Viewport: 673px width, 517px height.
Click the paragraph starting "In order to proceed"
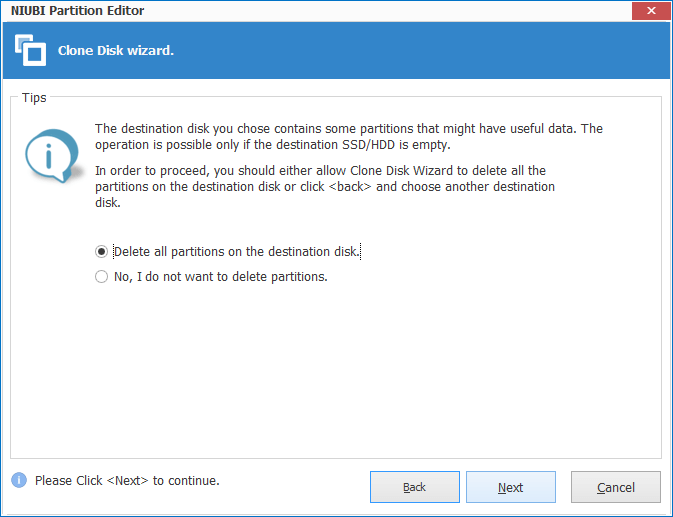(x=325, y=187)
